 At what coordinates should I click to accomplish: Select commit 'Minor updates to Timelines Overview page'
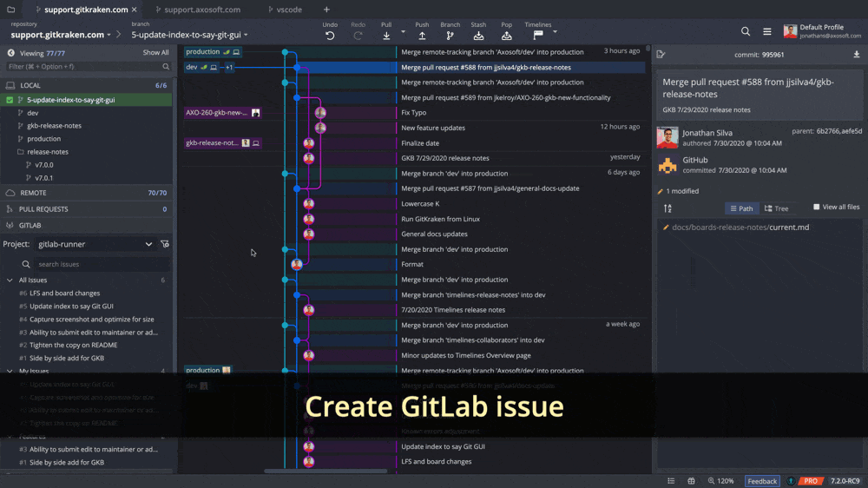pyautogui.click(x=465, y=356)
